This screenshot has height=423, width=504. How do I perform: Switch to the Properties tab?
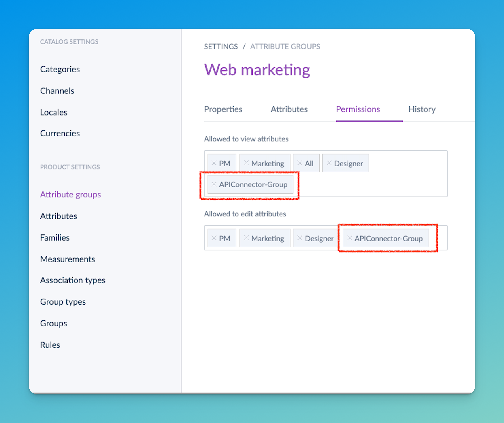coord(223,109)
